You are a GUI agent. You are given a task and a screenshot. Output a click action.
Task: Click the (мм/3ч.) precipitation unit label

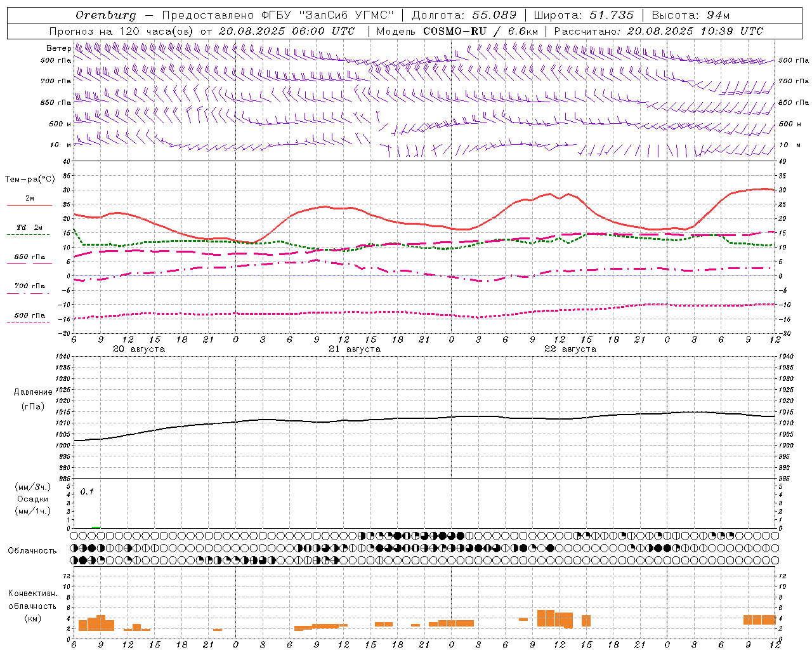point(33,487)
